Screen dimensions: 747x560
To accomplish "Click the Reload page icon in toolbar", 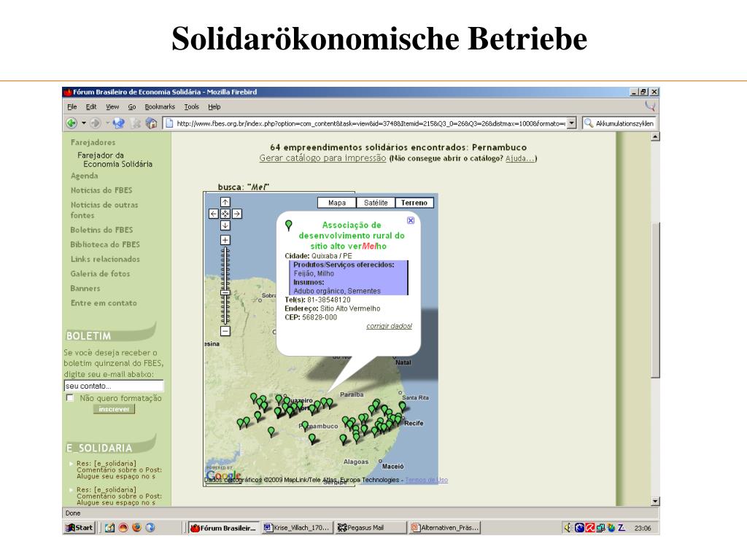I will (119, 123).
